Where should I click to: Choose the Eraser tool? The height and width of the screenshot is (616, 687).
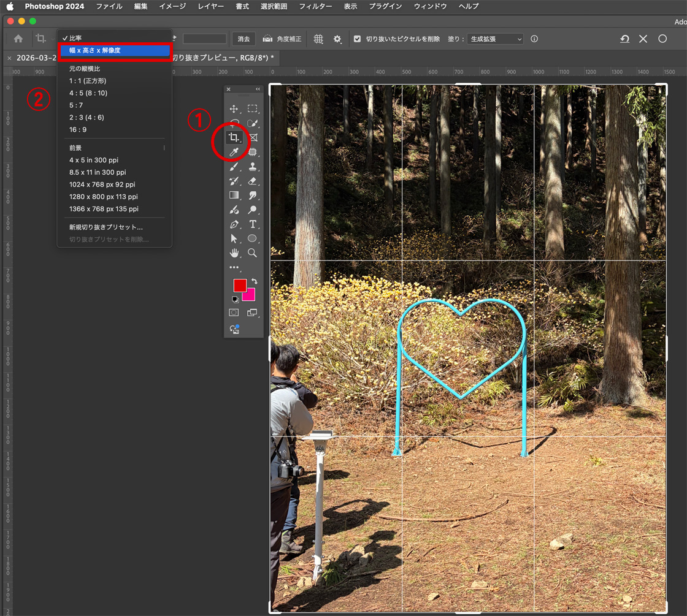(252, 181)
